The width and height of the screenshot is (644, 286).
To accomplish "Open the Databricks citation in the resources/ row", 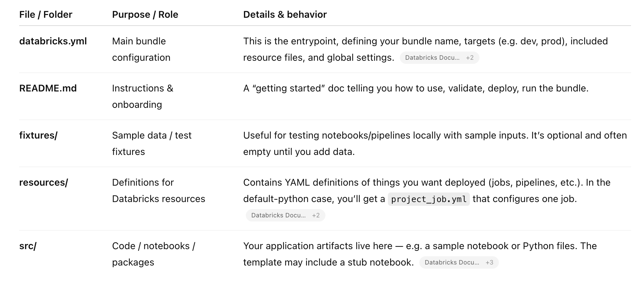I will click(x=285, y=215).
